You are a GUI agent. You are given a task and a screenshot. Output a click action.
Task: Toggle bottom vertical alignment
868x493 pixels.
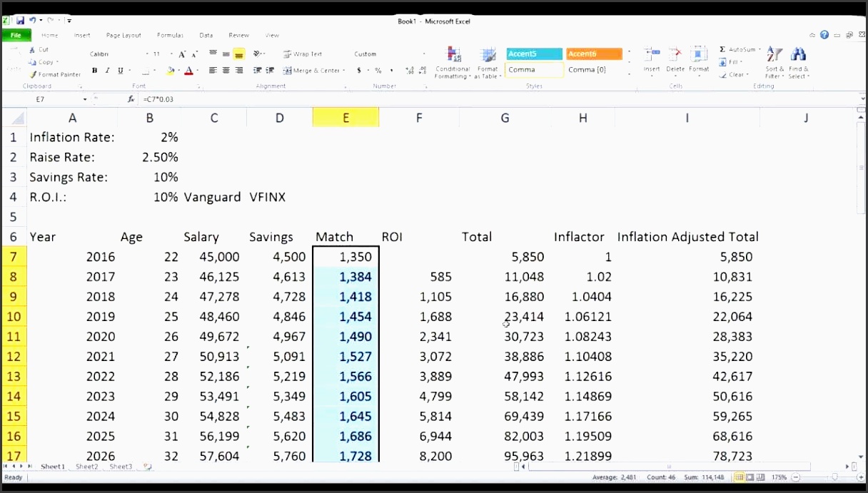coord(239,54)
